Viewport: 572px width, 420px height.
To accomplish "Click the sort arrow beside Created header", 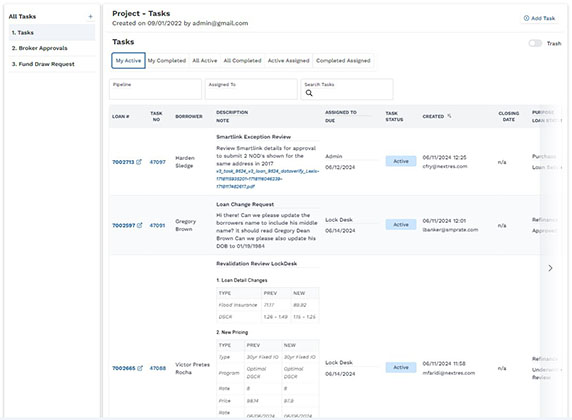I will click(x=449, y=116).
